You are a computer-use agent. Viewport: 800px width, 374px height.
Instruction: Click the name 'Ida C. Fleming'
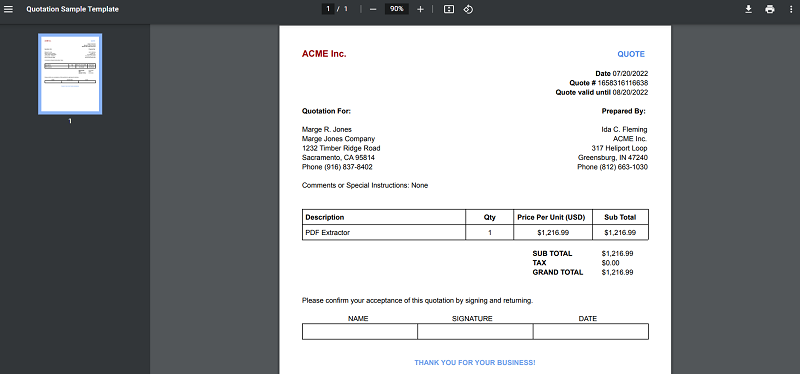[624, 130]
